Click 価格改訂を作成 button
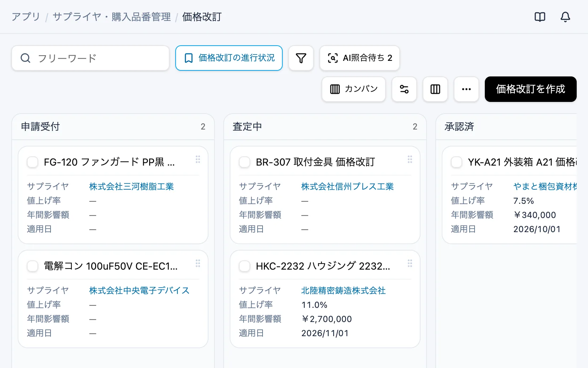Image resolution: width=588 pixels, height=368 pixels. click(531, 89)
